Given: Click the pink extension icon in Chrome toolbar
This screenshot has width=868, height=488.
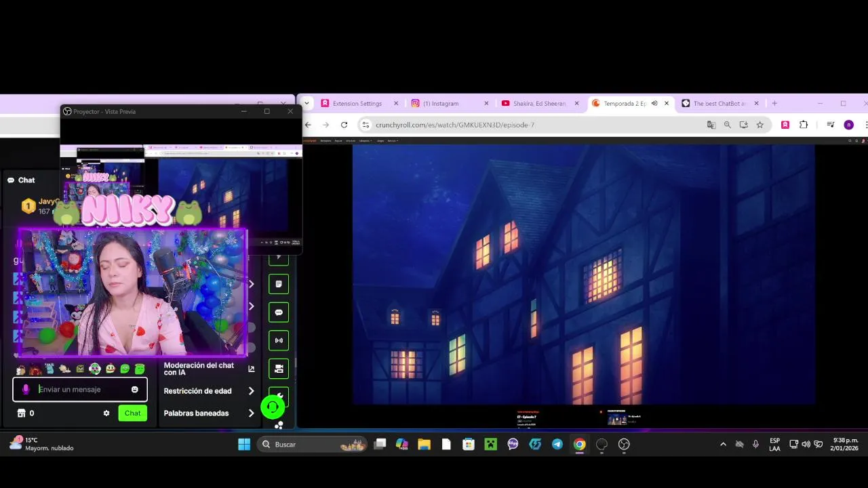Looking at the screenshot, I should pyautogui.click(x=785, y=125).
